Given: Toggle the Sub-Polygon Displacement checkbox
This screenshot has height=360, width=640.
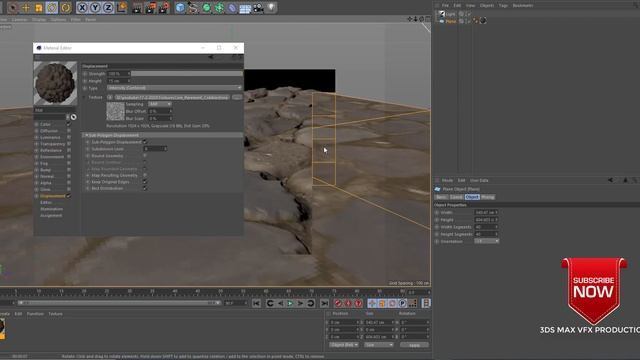Looking at the screenshot, I should (145, 142).
